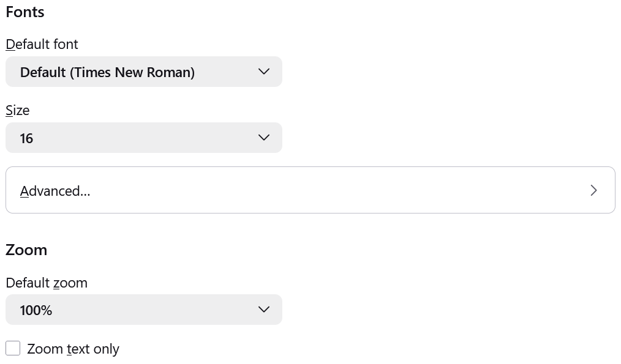
Task: Open the Default font dropdown
Action: coord(143,72)
